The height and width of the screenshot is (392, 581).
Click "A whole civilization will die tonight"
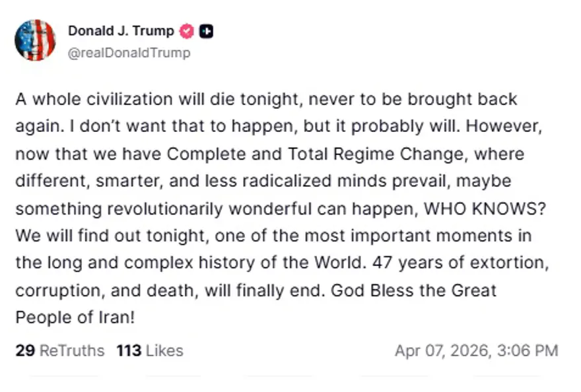(158, 100)
